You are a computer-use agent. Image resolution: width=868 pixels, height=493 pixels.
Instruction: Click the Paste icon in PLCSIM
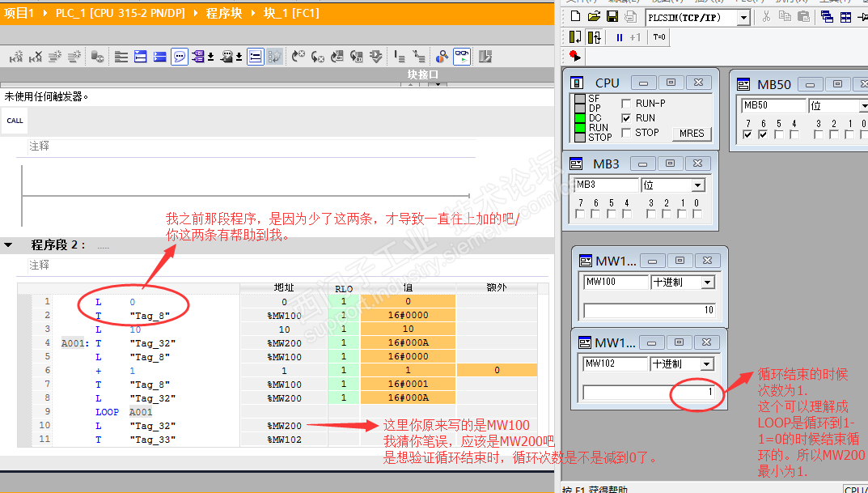pos(803,17)
